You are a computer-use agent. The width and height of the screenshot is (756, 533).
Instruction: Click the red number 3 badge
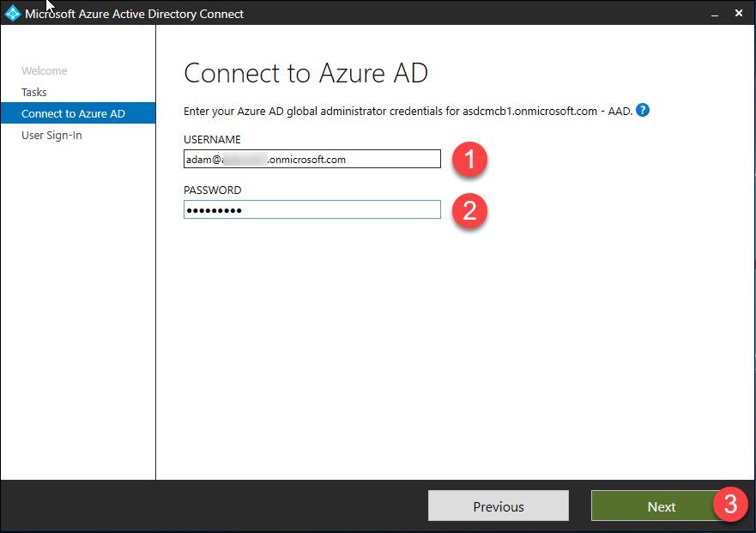[730, 505]
